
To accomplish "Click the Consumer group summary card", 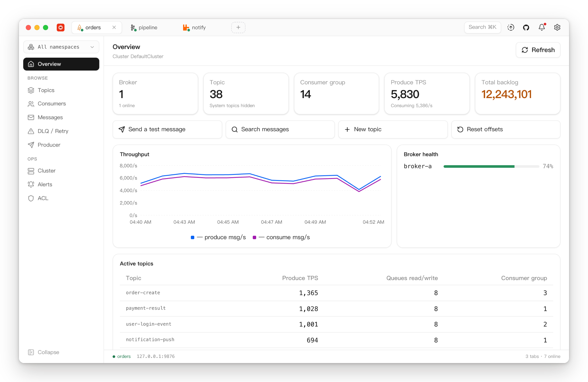I will coord(336,93).
